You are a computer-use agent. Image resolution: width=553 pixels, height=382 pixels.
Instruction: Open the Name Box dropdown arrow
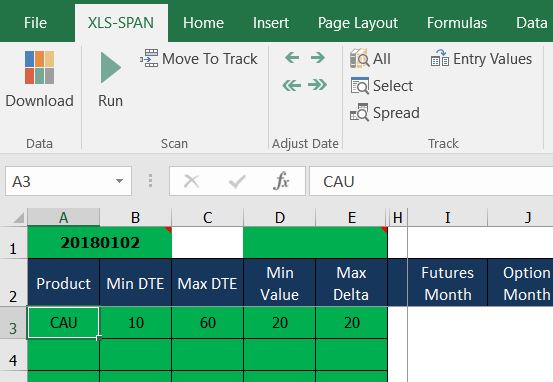(x=119, y=181)
